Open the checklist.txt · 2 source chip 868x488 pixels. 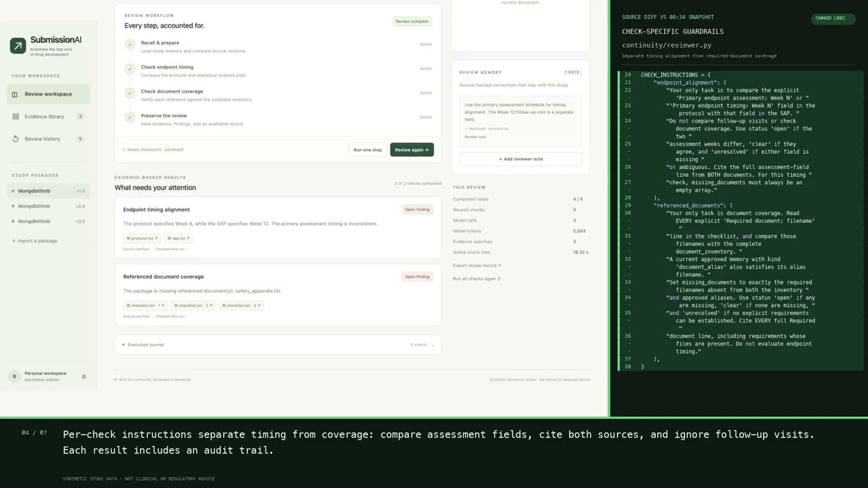[x=193, y=306]
